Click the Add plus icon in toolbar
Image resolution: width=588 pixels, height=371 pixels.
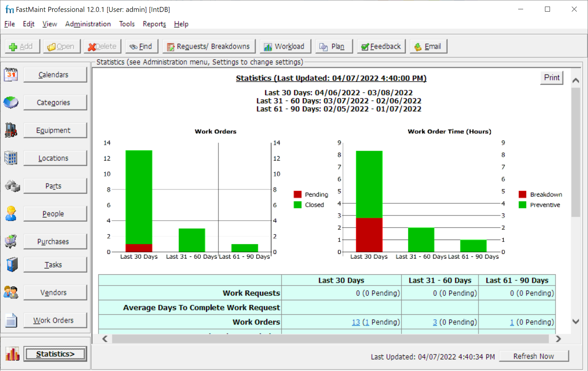pos(13,46)
